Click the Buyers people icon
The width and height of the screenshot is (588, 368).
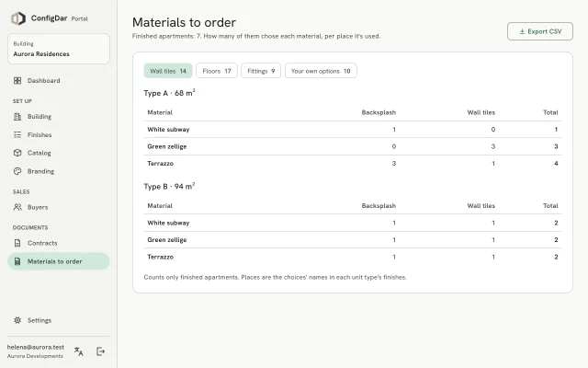click(17, 207)
